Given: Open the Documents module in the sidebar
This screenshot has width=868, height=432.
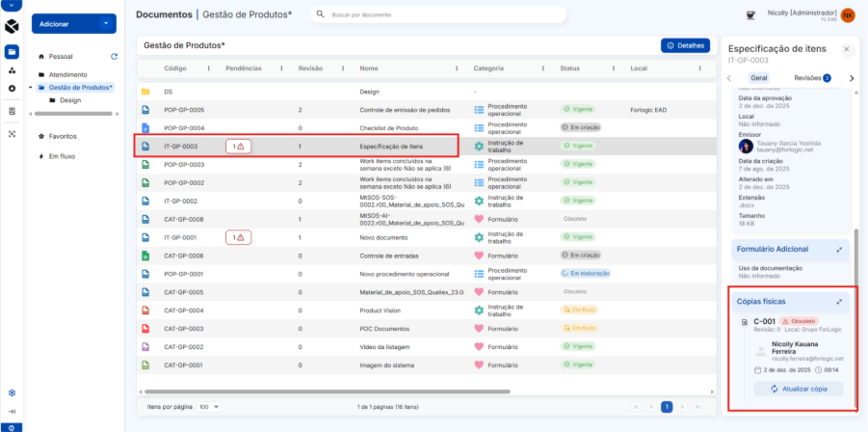Looking at the screenshot, I should [x=12, y=51].
